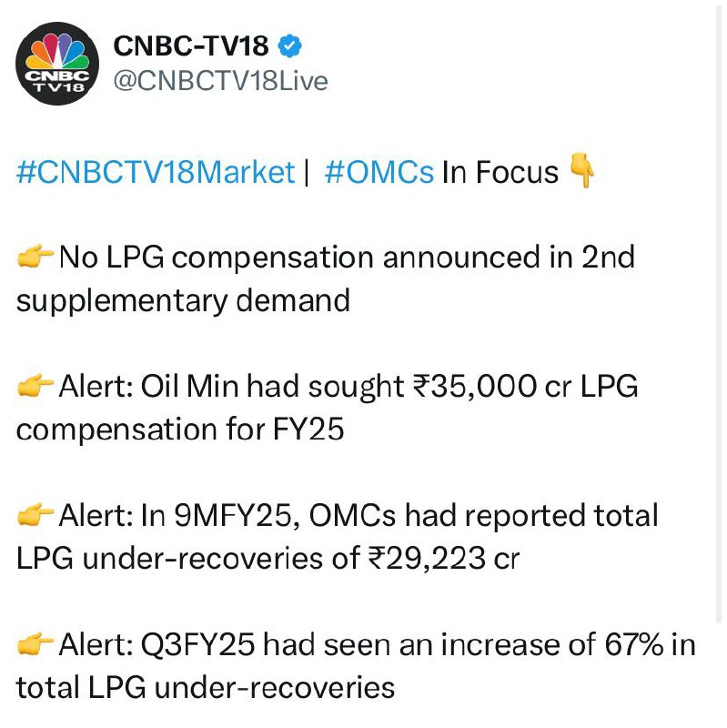This screenshot has height=728, width=727.
Task: Click "compensation for FY25" text
Action: click(x=180, y=430)
